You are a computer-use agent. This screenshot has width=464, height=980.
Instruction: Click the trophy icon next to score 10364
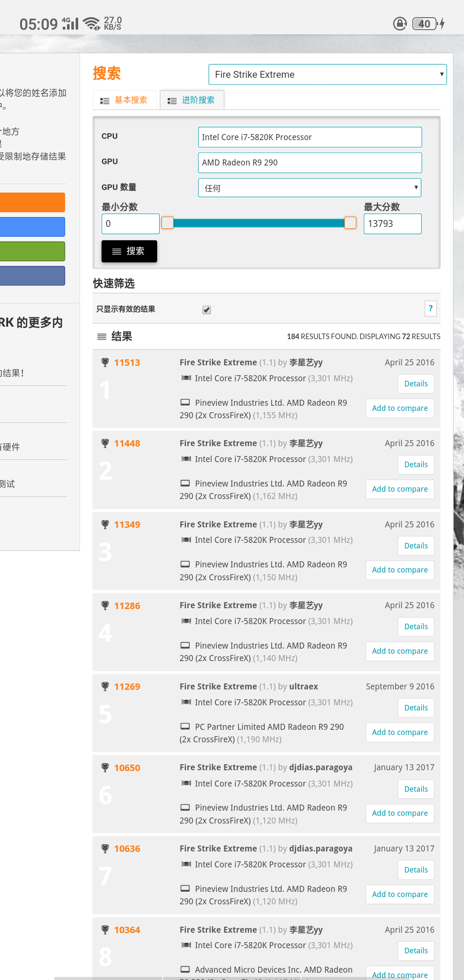105,930
